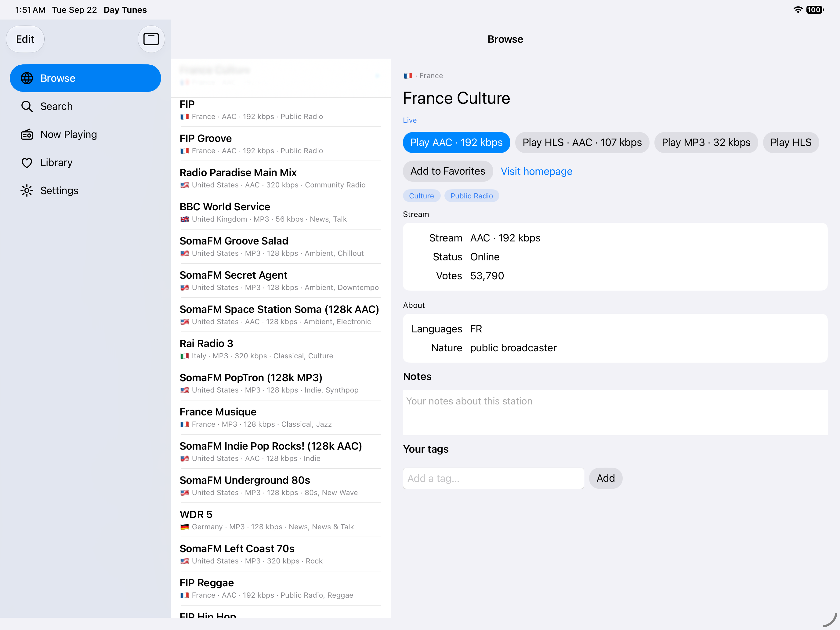Tap the Edit button
This screenshot has width=840, height=630.
coord(25,39)
